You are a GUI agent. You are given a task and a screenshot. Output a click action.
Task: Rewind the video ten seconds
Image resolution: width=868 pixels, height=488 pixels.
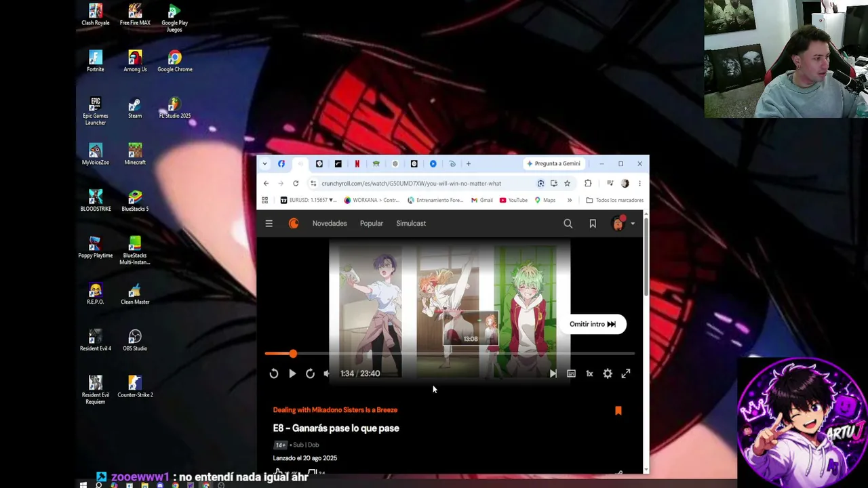[x=274, y=373]
